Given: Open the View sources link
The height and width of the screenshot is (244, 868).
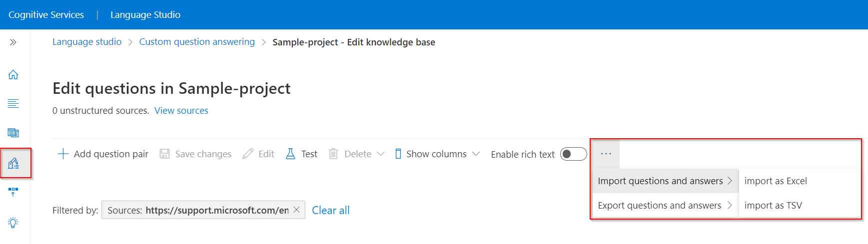Looking at the screenshot, I should [x=181, y=111].
